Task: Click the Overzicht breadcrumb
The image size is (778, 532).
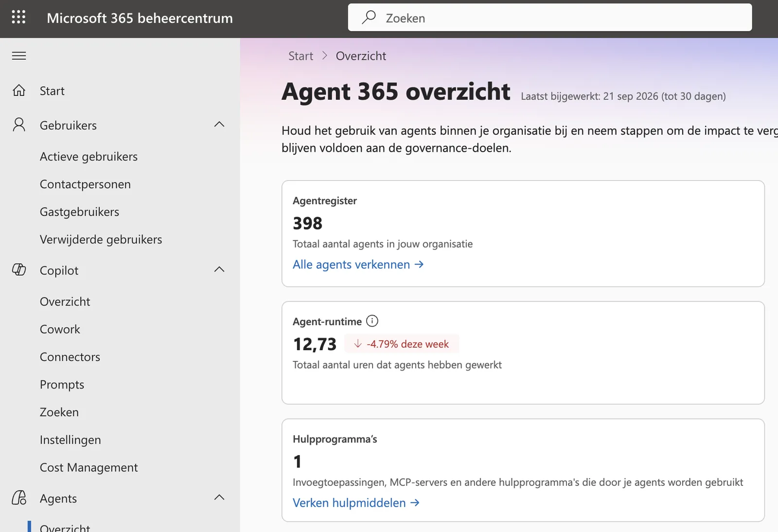Action: coord(361,56)
